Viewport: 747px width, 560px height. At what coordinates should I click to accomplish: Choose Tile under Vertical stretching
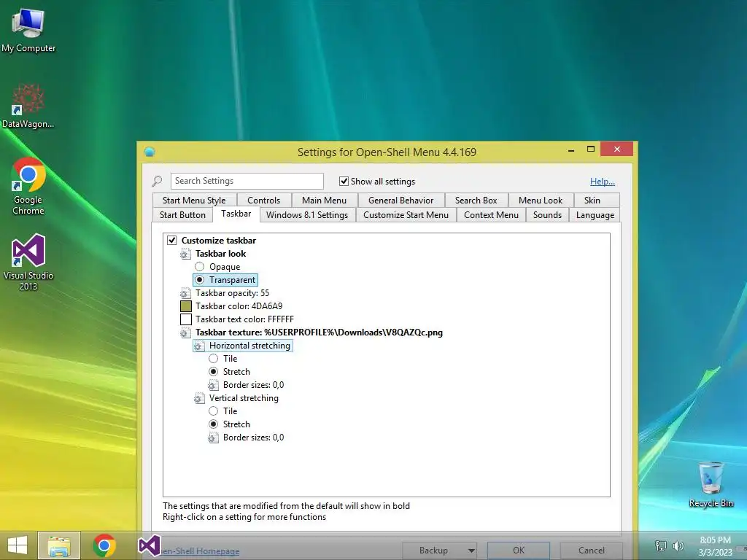tap(214, 411)
